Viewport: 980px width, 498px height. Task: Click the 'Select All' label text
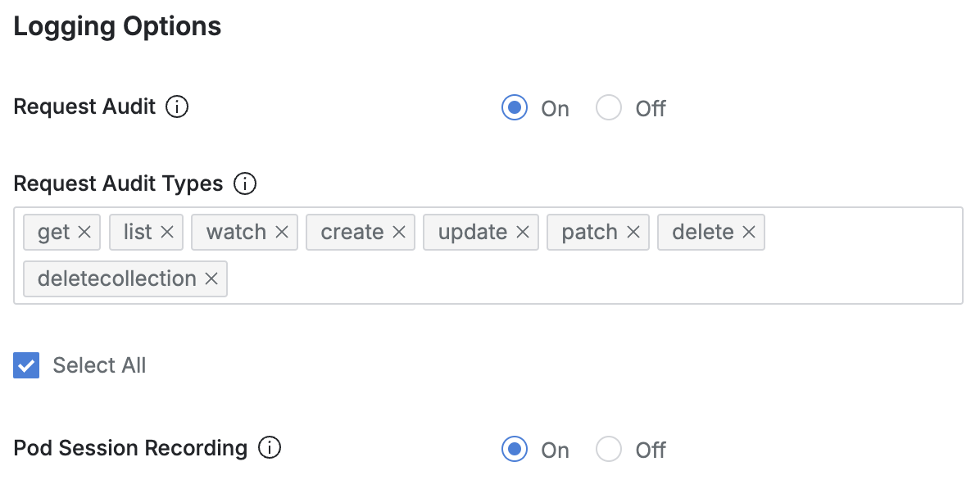point(99,365)
